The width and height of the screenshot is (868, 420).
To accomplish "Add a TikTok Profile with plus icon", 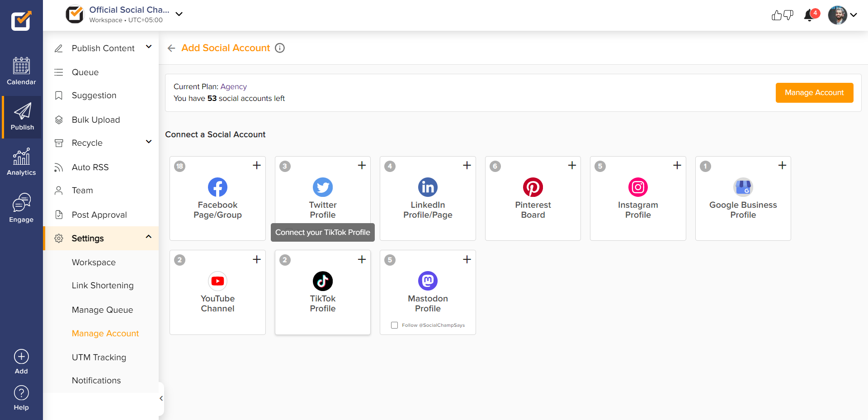I will pyautogui.click(x=362, y=259).
